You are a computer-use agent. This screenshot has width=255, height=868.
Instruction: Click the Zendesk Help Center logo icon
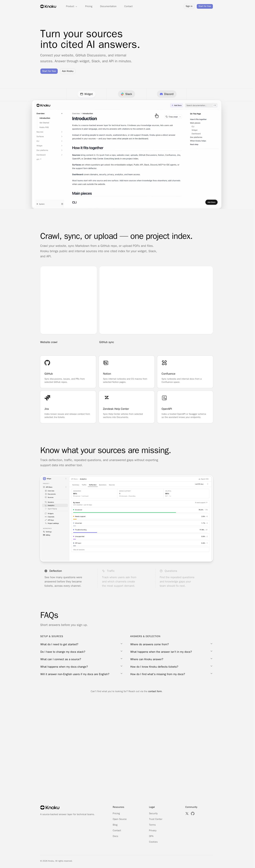(106, 398)
